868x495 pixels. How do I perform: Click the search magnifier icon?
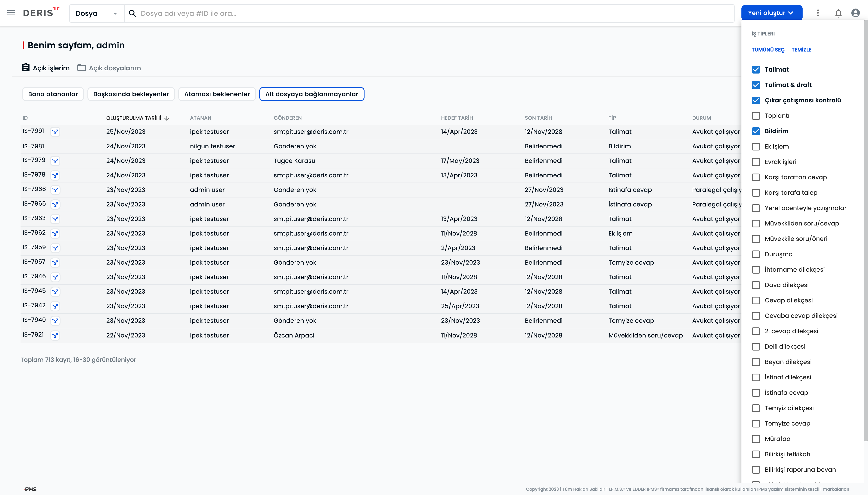133,14
